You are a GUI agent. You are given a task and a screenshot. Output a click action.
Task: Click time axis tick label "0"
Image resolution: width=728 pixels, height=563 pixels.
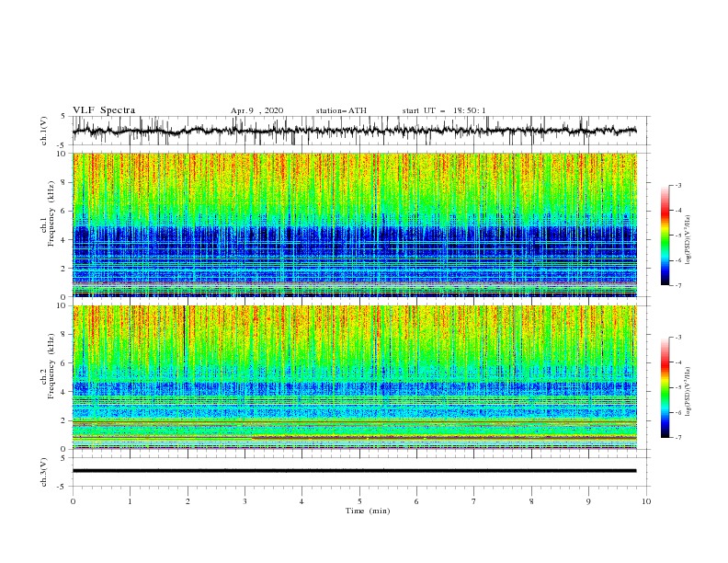[73, 501]
